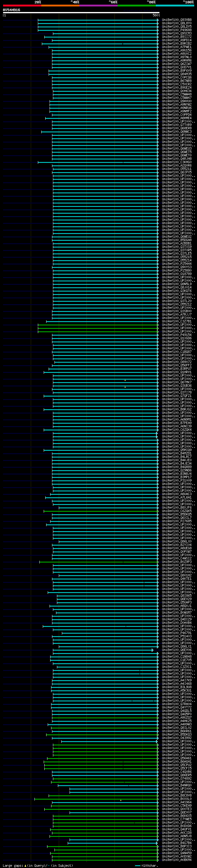Select hit label UniRef100_A9NYW2
197x868 pixels.
coord(176,104)
